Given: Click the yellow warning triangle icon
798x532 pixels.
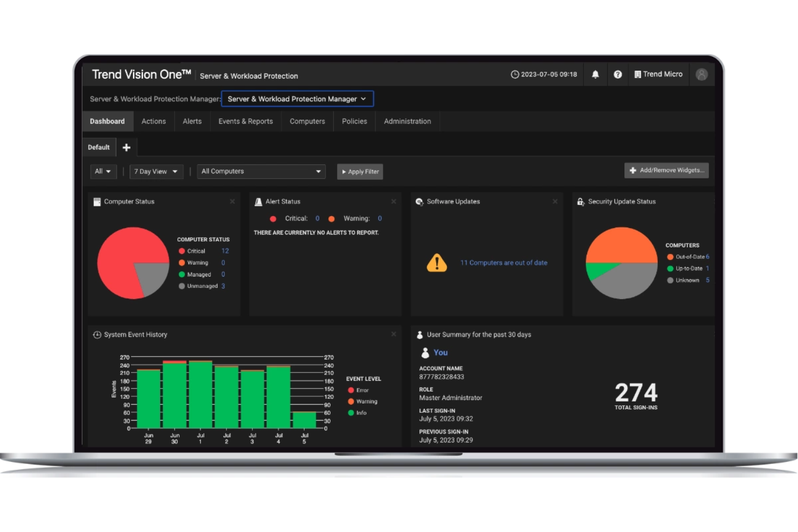Looking at the screenshot, I should click(437, 263).
